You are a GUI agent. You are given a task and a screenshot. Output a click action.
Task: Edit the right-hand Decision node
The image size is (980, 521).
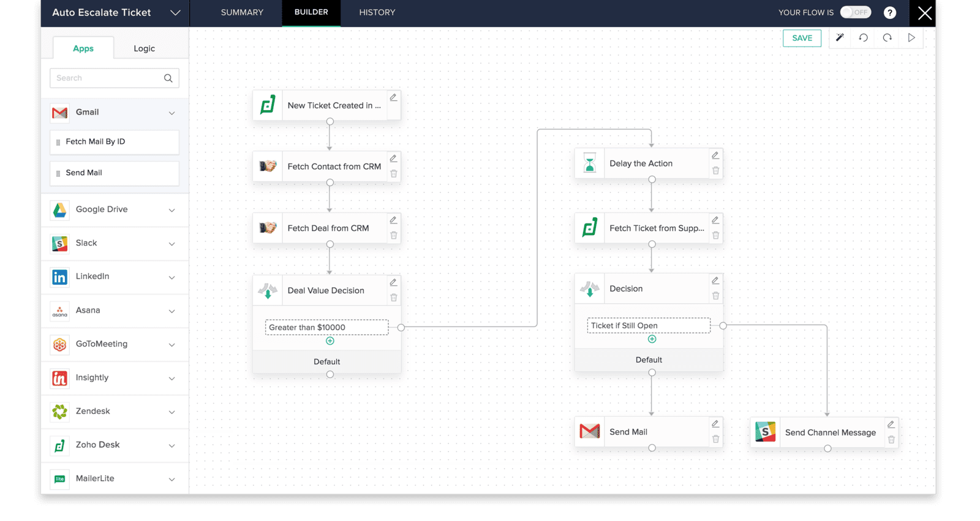(715, 280)
